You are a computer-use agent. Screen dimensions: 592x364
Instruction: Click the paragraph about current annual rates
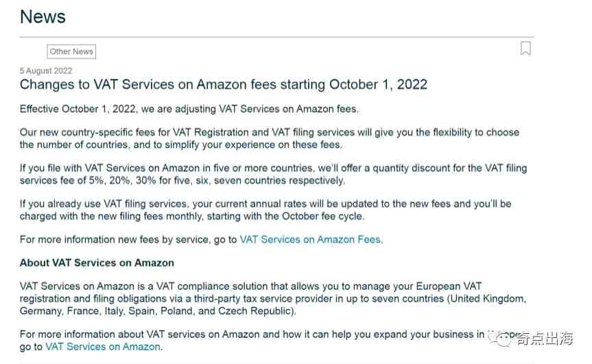pos(265,210)
